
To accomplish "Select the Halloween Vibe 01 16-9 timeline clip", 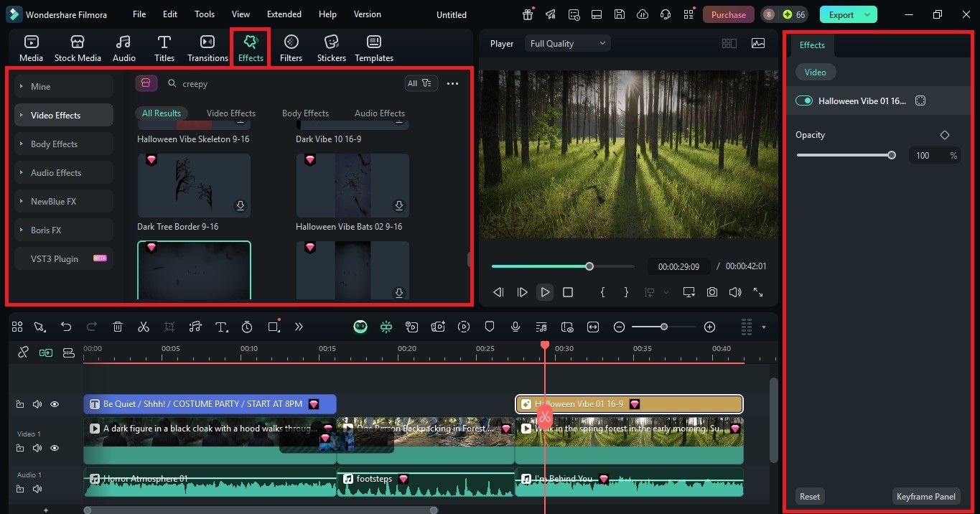I will click(x=629, y=404).
